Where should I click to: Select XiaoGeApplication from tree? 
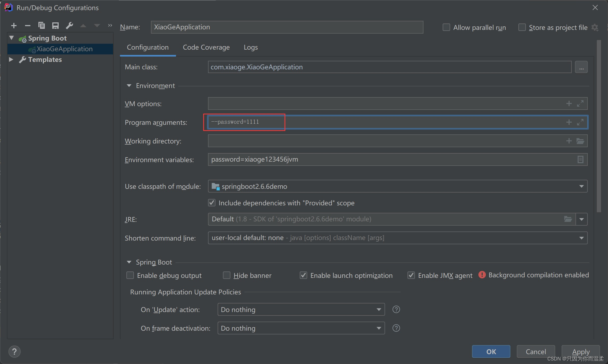coord(64,49)
